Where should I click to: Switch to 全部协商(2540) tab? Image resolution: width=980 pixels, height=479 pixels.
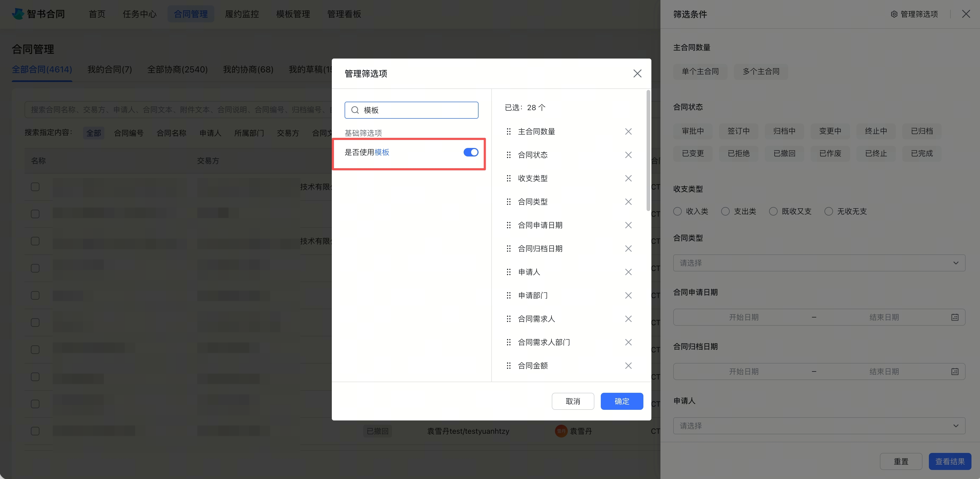pyautogui.click(x=177, y=69)
